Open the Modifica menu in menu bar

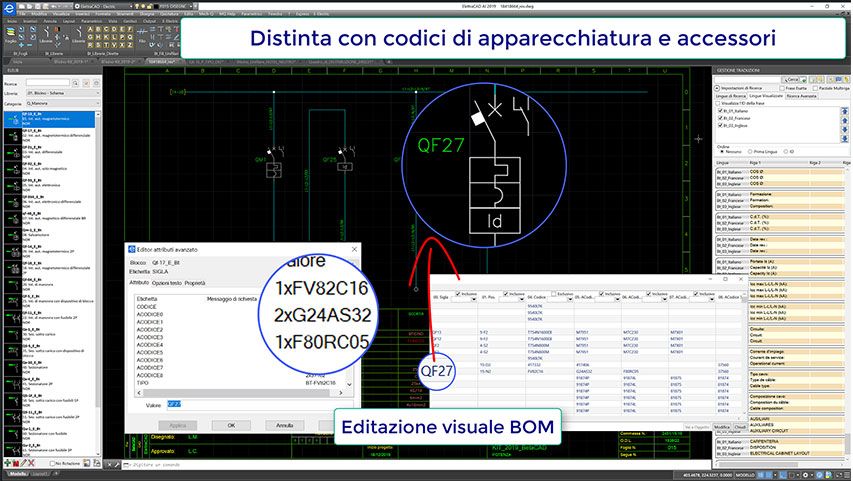[x=39, y=14]
